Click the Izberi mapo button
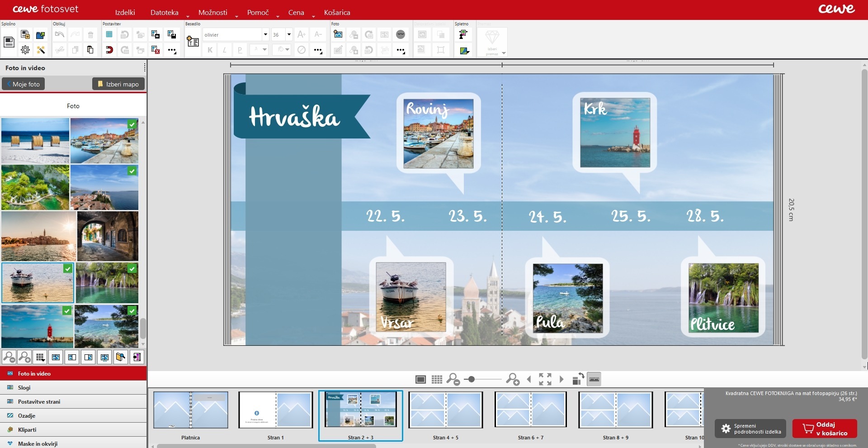The height and width of the screenshot is (448, 868). (x=118, y=84)
